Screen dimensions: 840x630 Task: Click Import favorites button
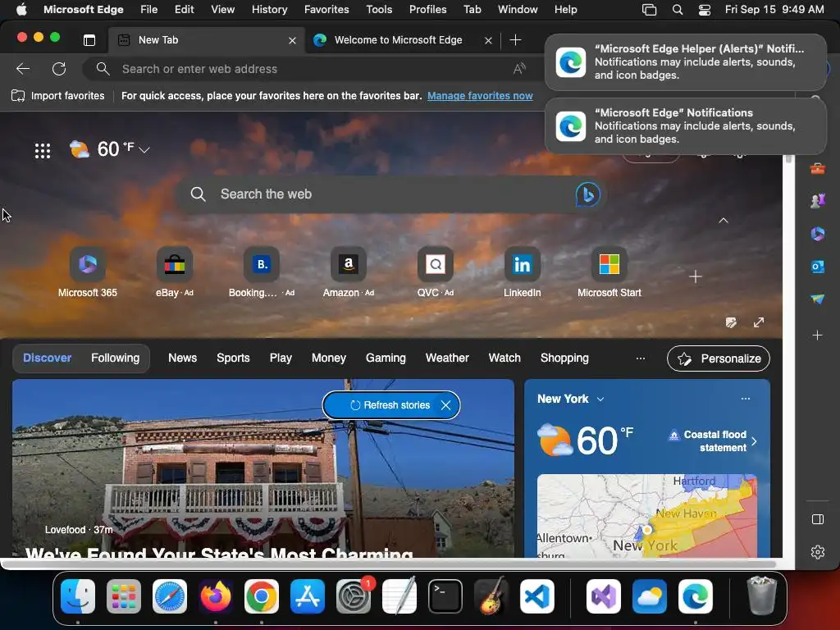coord(58,96)
